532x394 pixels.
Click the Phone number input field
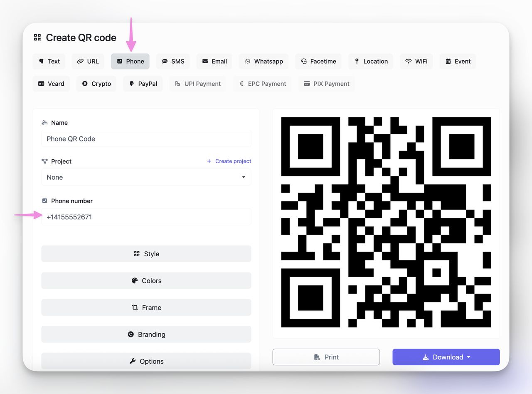(x=146, y=217)
